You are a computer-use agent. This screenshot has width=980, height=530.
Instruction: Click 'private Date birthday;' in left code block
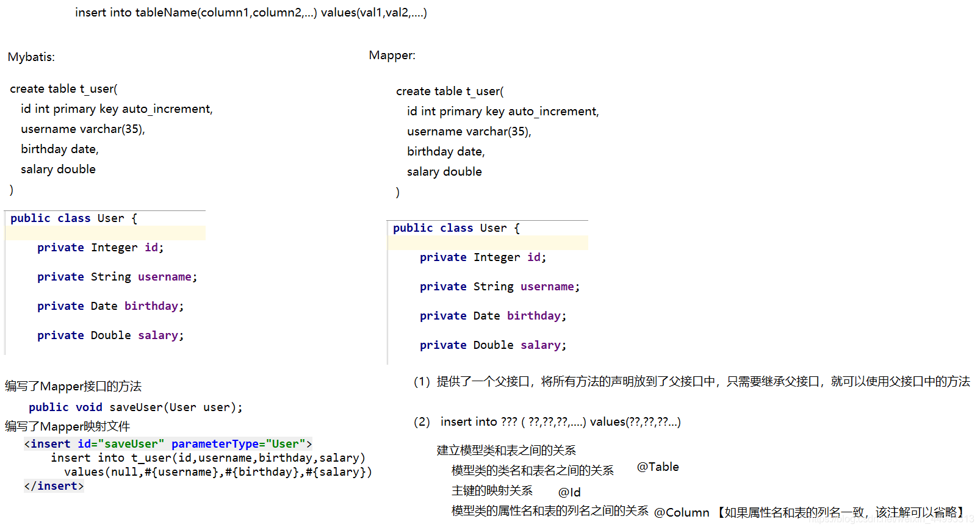[110, 306]
